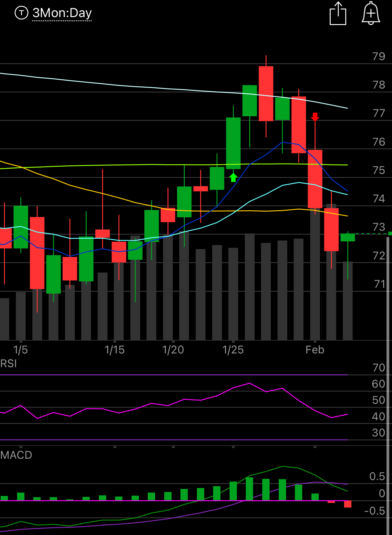Tap the 75 price axis label
The width and height of the screenshot is (392, 535).
[x=379, y=170]
